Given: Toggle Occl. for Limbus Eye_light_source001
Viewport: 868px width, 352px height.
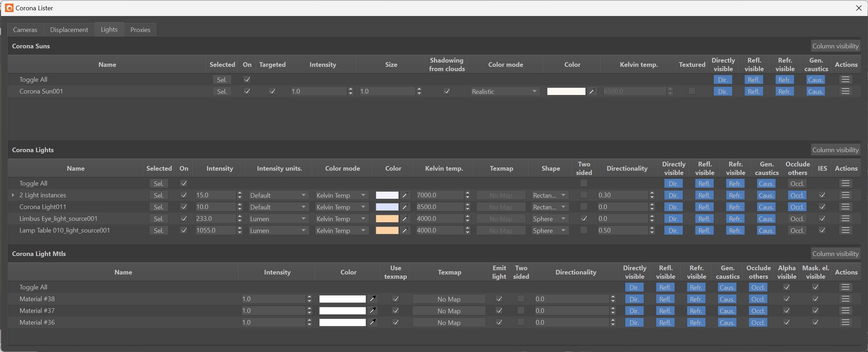Looking at the screenshot, I should tap(797, 219).
